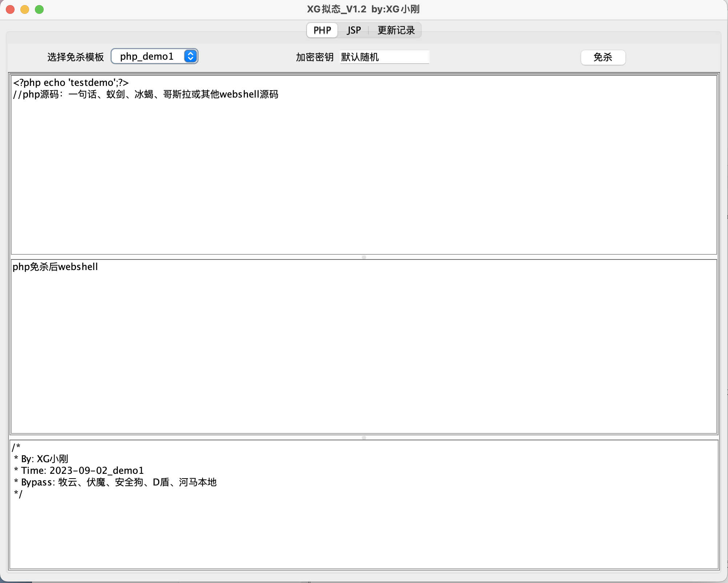728x583 pixels.
Task: Click the 加密密钥 label text
Action: 315,57
